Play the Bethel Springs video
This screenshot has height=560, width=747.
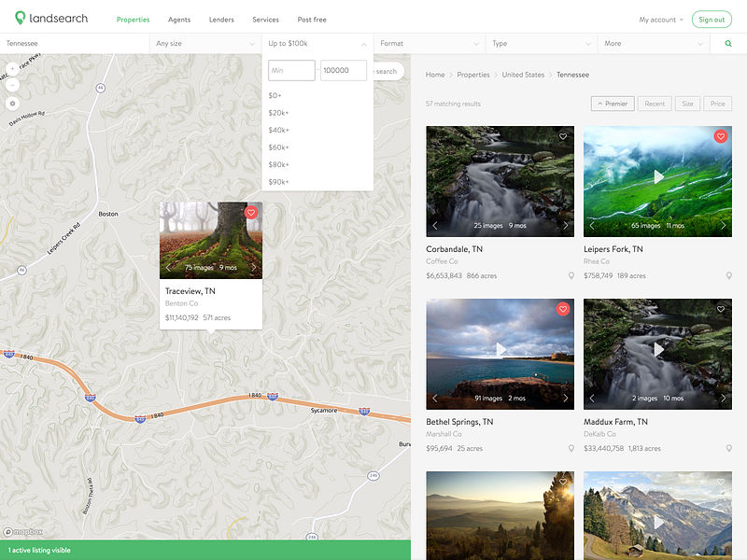click(x=500, y=349)
